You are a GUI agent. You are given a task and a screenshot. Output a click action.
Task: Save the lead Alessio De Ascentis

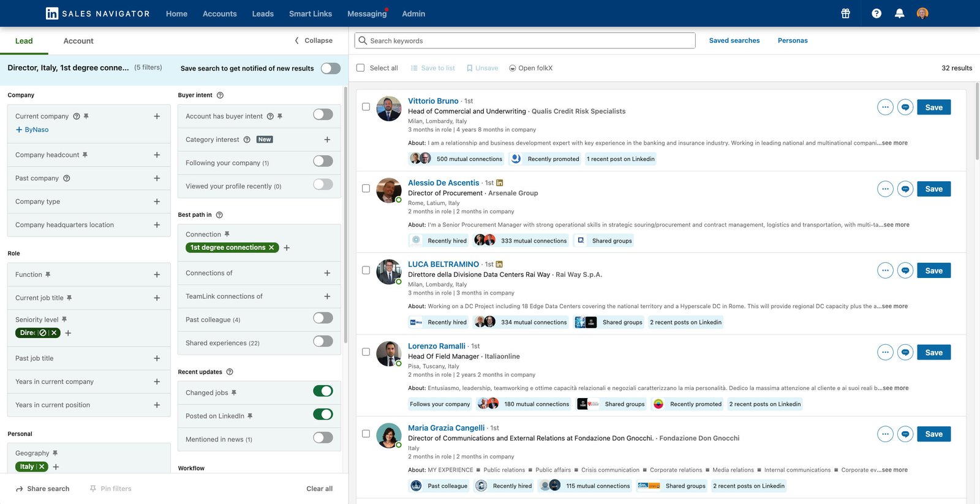click(x=933, y=189)
